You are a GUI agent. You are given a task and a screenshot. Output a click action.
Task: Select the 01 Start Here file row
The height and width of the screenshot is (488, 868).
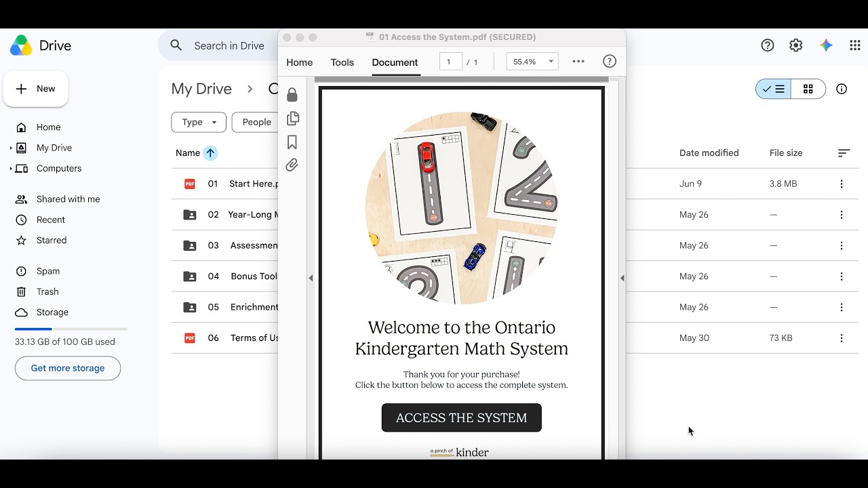515,184
